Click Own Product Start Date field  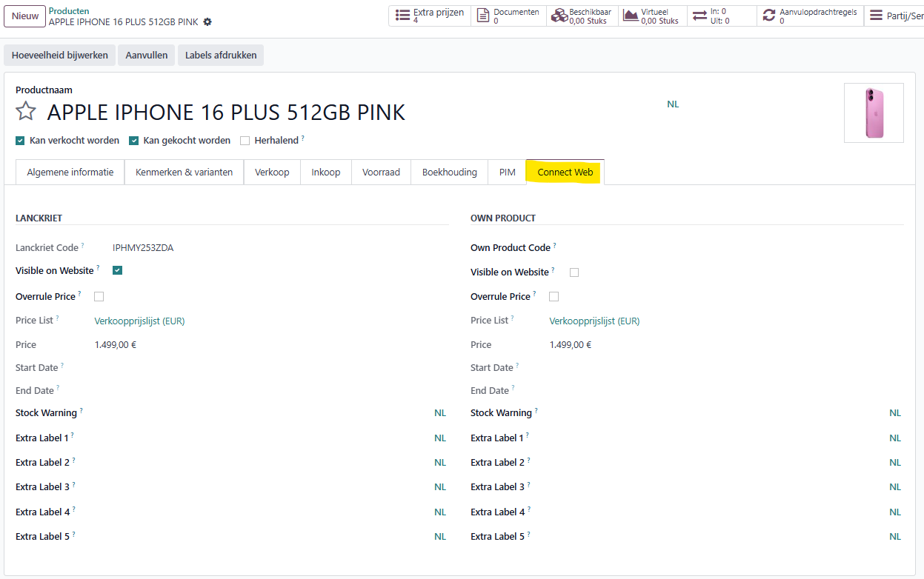point(726,367)
